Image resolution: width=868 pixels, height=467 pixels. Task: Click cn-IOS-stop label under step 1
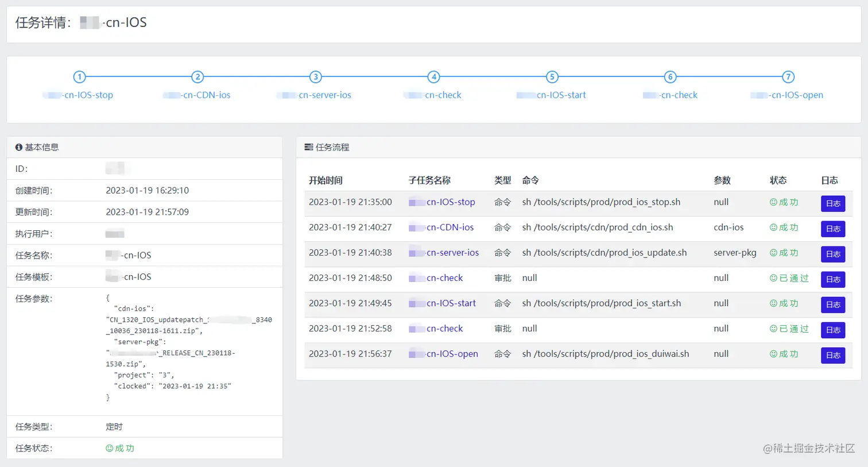click(x=78, y=95)
